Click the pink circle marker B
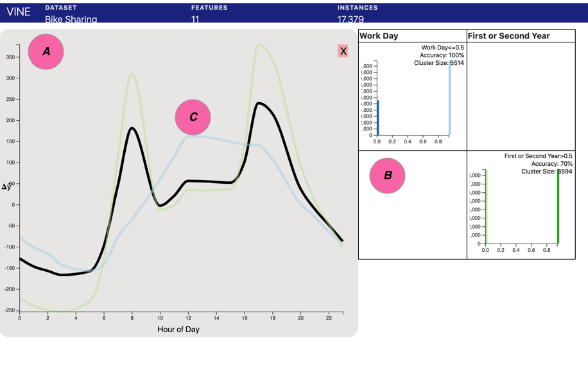 pyautogui.click(x=387, y=175)
